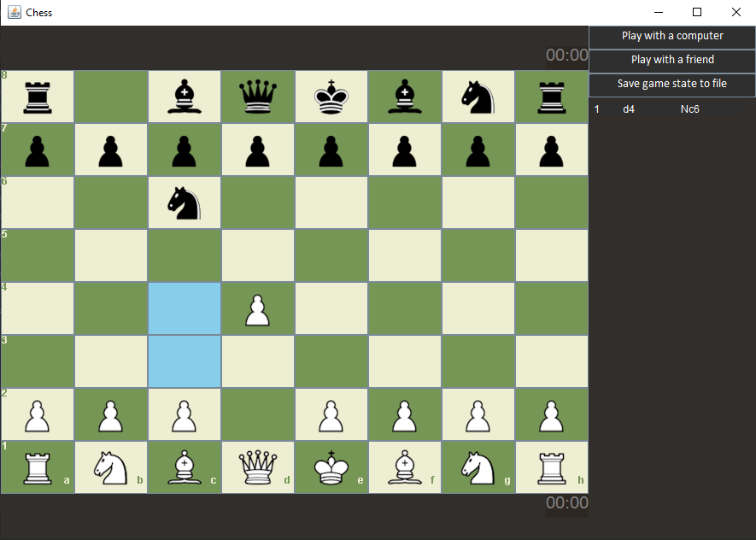Click the white rook on a1

[x=37, y=467]
